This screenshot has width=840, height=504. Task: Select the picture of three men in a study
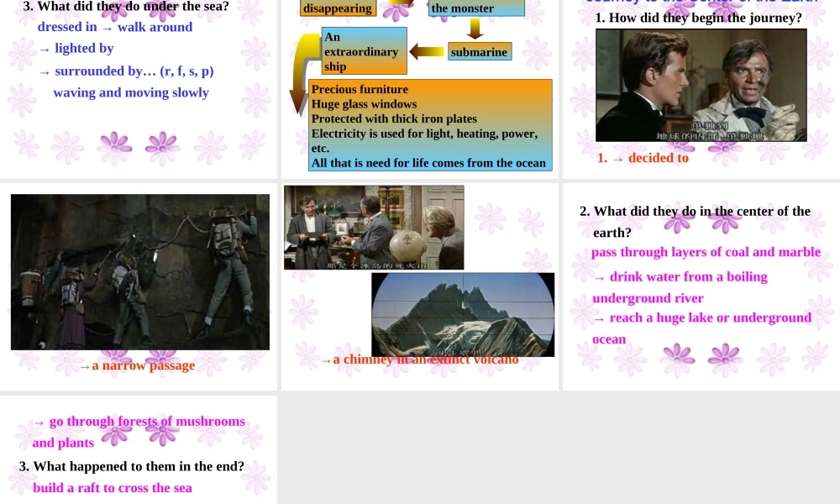[374, 227]
